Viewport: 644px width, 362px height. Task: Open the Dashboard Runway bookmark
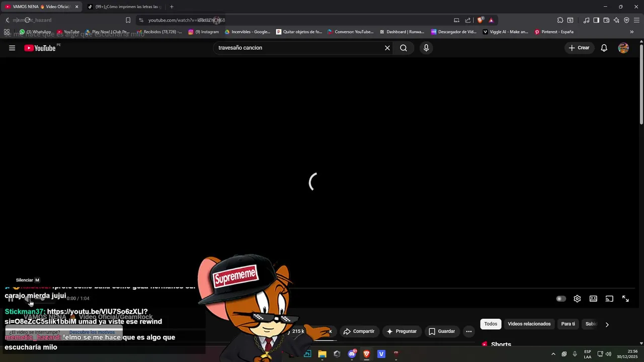click(402, 32)
